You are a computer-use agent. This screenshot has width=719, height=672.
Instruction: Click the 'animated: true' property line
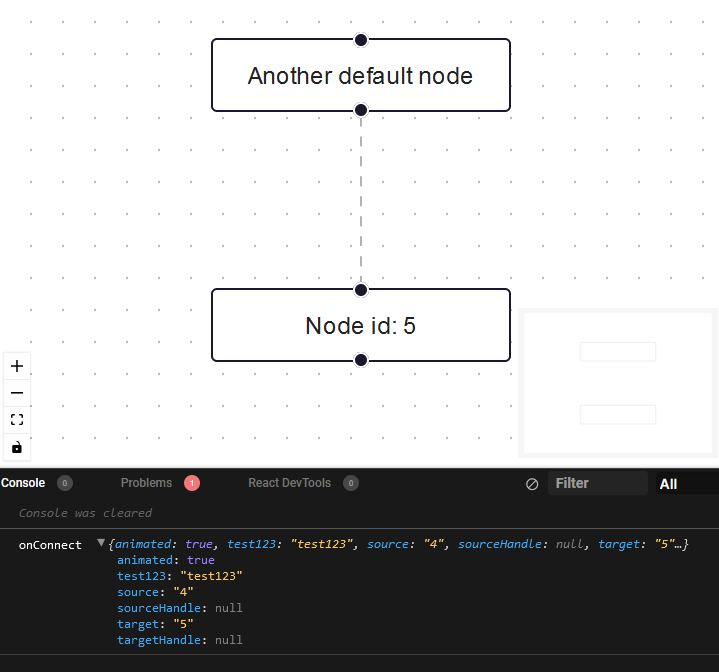tap(166, 560)
